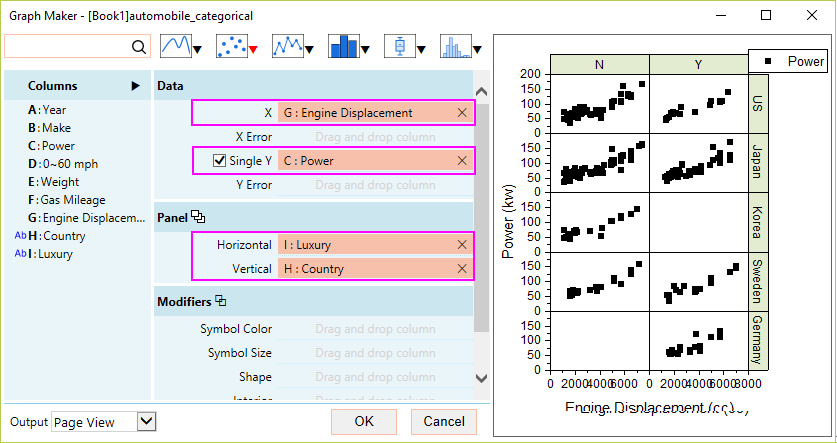Open the Output Page View dropdown
Image resolution: width=837 pixels, height=443 pixels.
[x=147, y=422]
